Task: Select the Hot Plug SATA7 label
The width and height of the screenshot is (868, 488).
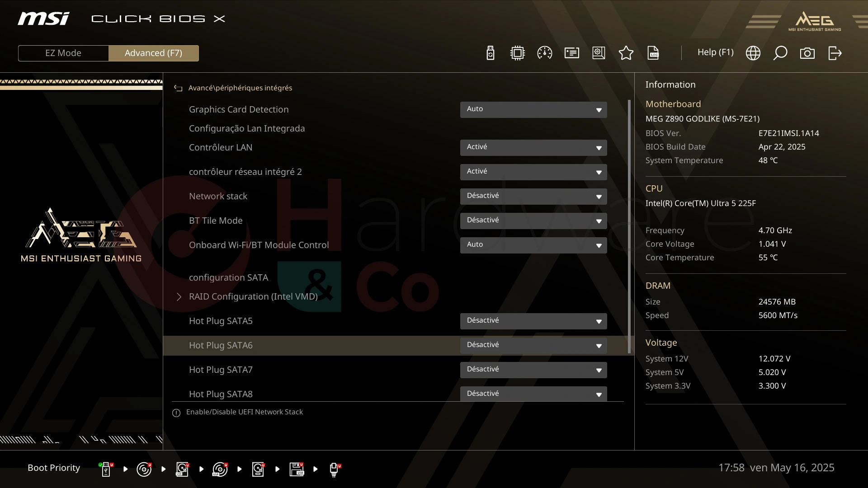Action: (x=221, y=370)
